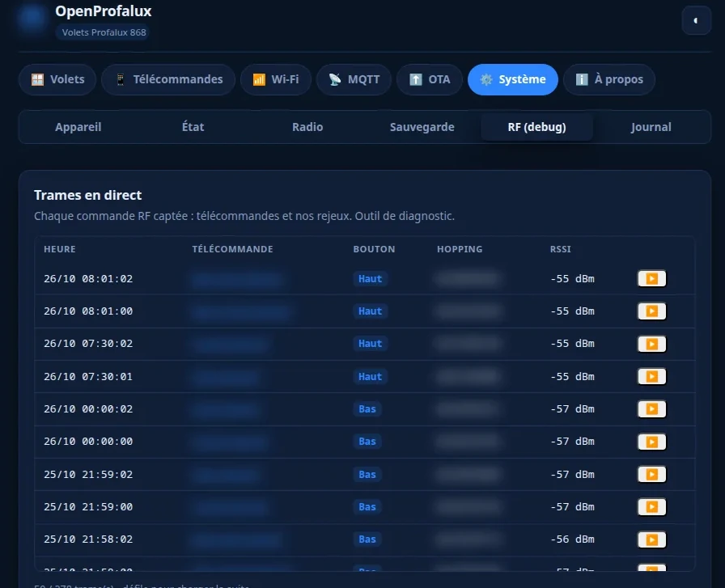This screenshot has height=588, width=725.
Task: Click the Haut badge at 08:01:02
Action: pyautogui.click(x=370, y=279)
